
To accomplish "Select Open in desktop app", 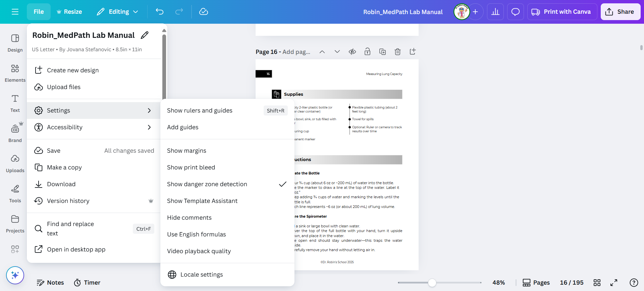I will (94, 249).
